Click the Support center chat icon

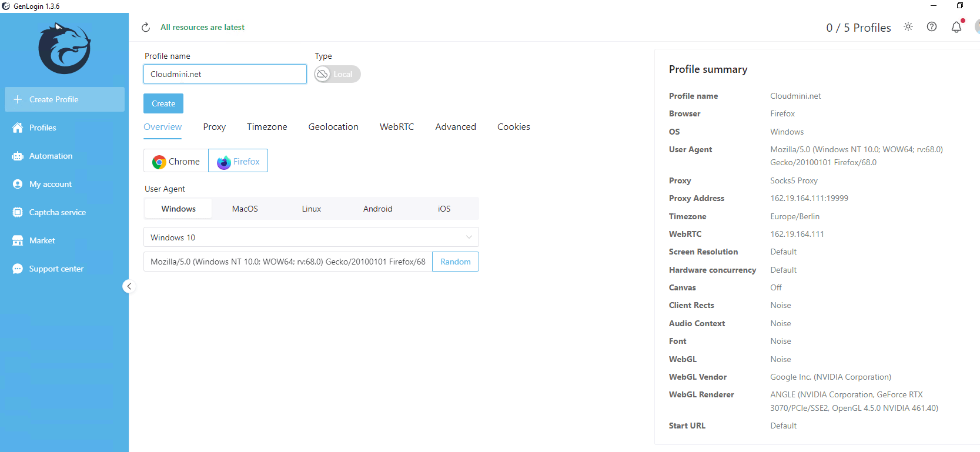click(18, 269)
